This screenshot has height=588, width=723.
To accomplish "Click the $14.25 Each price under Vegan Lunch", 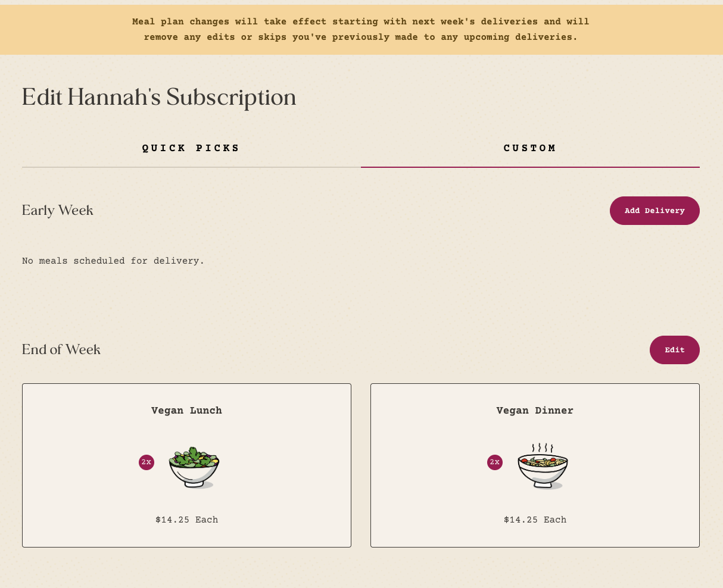I will (186, 520).
